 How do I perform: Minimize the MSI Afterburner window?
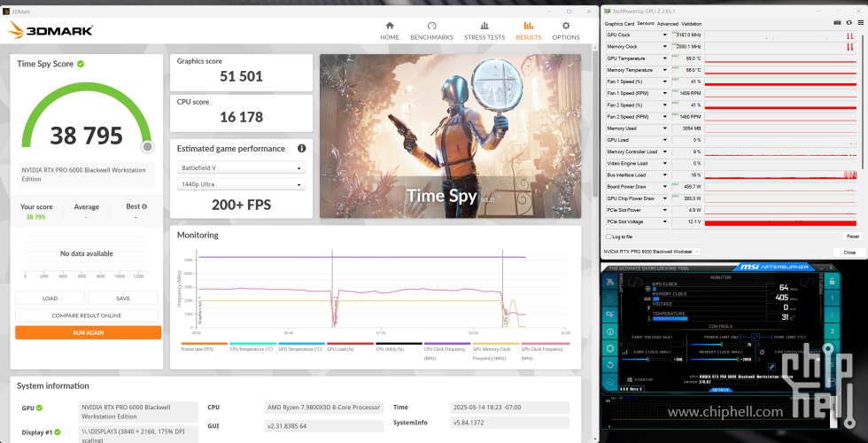(821, 268)
